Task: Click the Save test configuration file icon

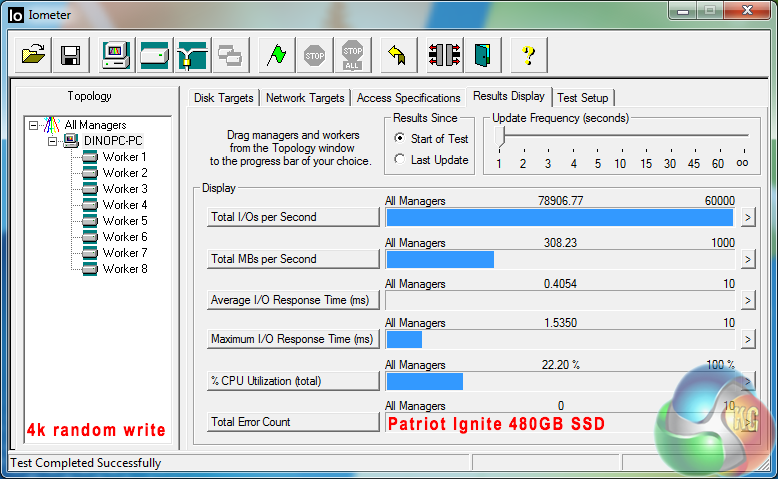Action: pyautogui.click(x=70, y=55)
